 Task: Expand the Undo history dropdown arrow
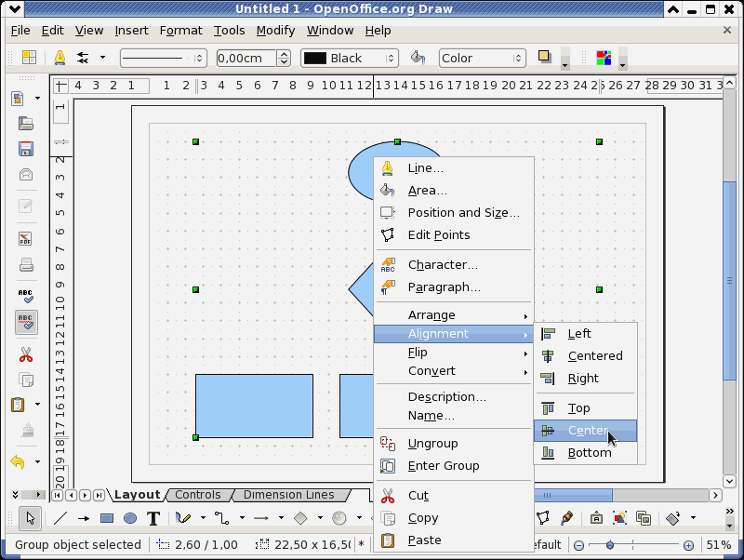[37, 461]
